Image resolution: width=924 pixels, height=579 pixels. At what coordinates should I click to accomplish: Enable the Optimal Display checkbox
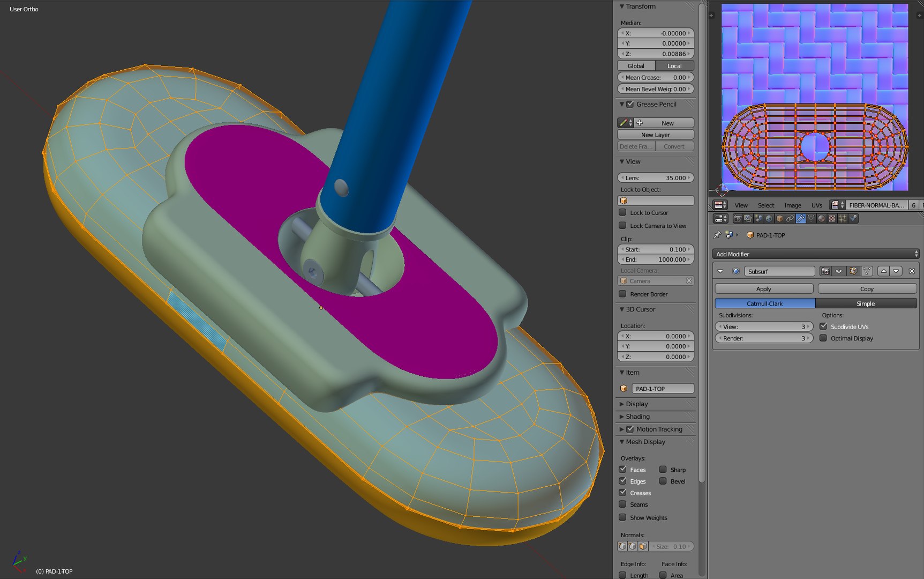click(823, 338)
